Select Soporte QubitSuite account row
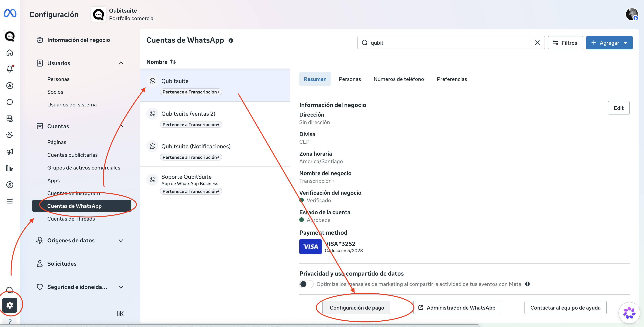 pos(215,184)
